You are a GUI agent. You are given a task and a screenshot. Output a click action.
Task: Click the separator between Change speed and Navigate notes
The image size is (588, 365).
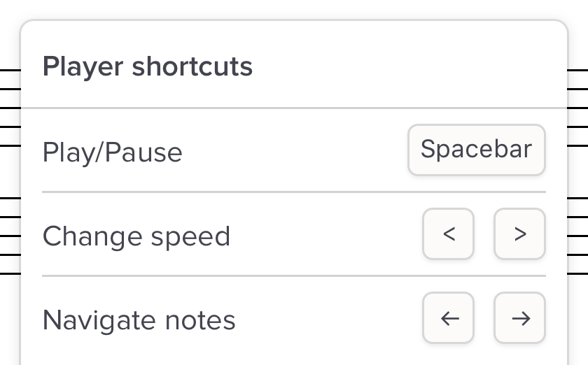(294, 275)
